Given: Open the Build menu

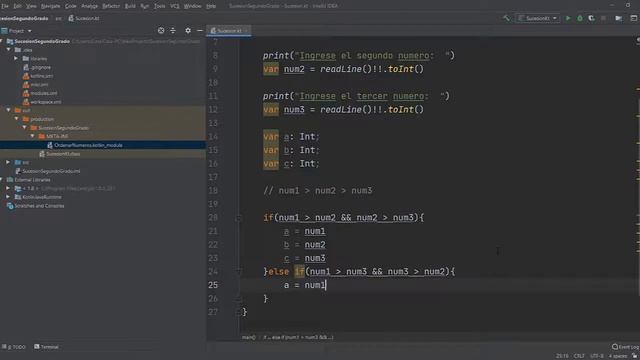Looking at the screenshot, I should pyautogui.click(x=130, y=6).
